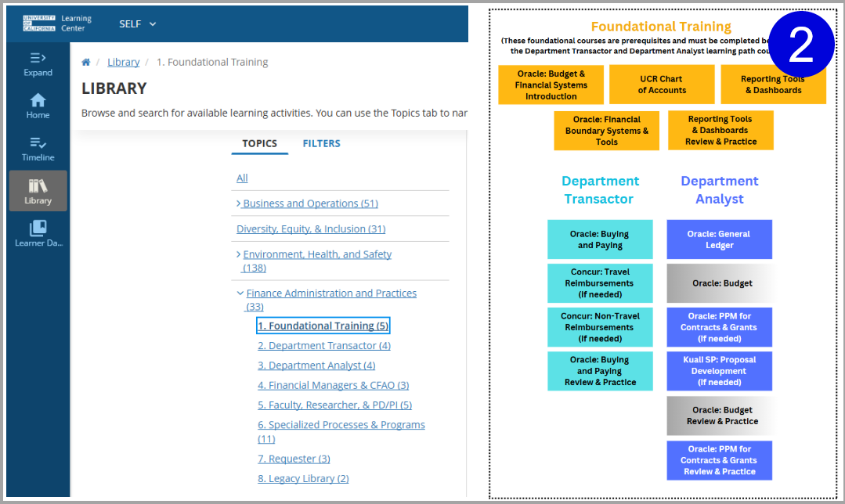Click the gray Oracle: Budget box

[720, 283]
